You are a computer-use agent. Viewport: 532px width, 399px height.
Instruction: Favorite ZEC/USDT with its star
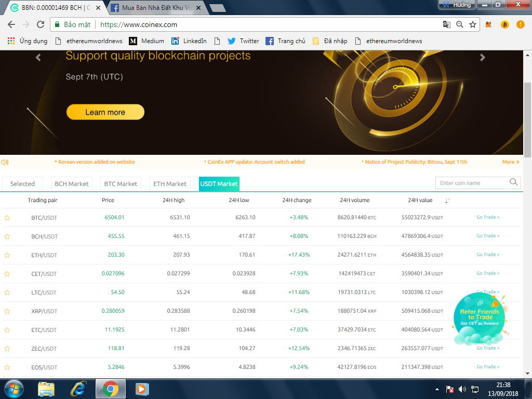pos(7,349)
